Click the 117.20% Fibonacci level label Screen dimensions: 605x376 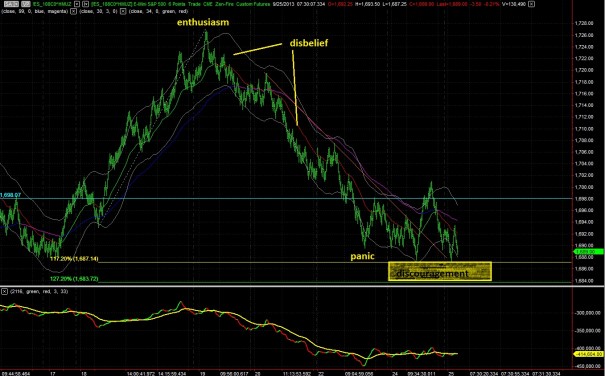pos(74,259)
